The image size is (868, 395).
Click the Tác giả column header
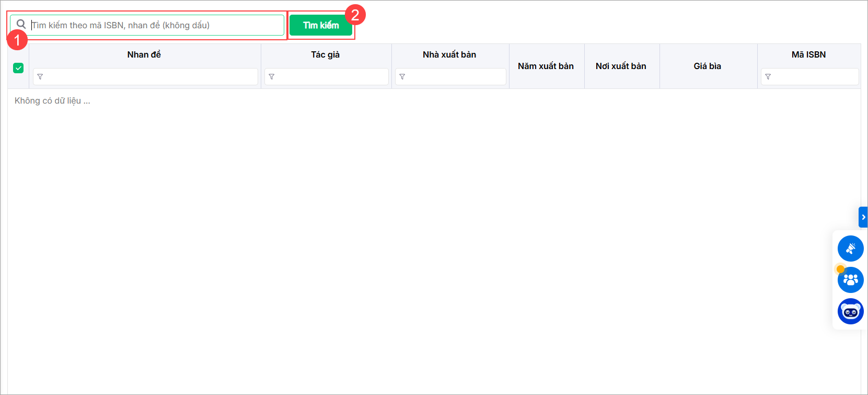326,54
